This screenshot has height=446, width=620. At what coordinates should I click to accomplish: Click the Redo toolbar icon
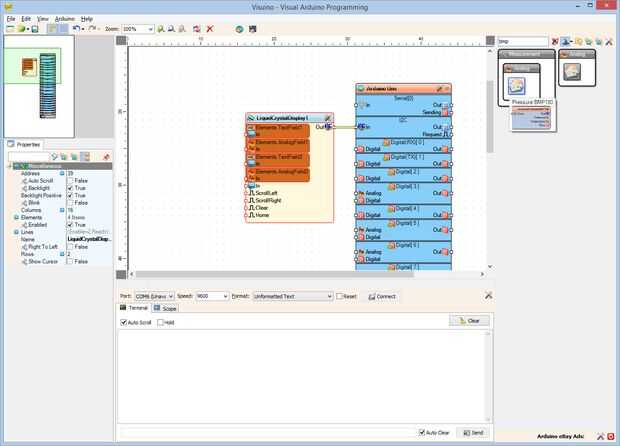click(92, 29)
